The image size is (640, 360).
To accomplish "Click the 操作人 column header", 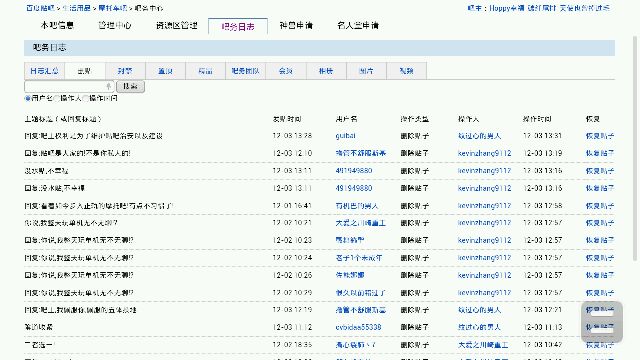I will coord(469,119).
